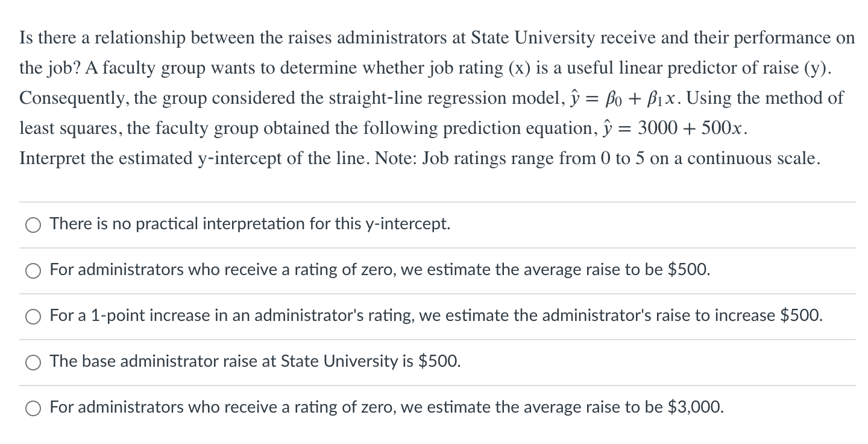This screenshot has height=444, width=868.
Task: Click the second answer choice text
Action: (380, 270)
